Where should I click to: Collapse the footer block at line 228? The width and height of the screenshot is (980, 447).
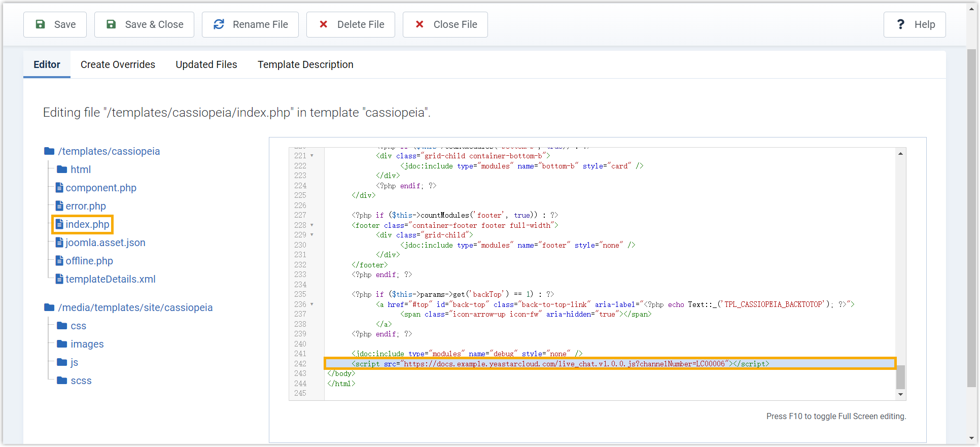(x=312, y=225)
